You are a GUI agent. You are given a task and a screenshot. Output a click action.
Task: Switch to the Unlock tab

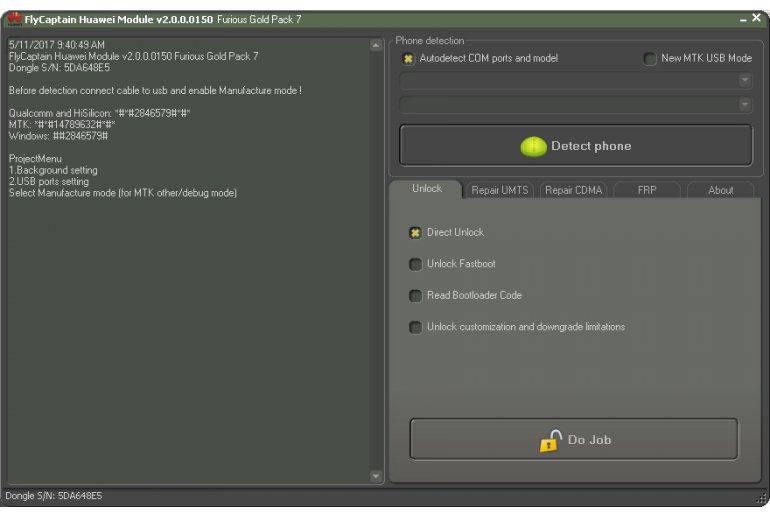click(427, 189)
